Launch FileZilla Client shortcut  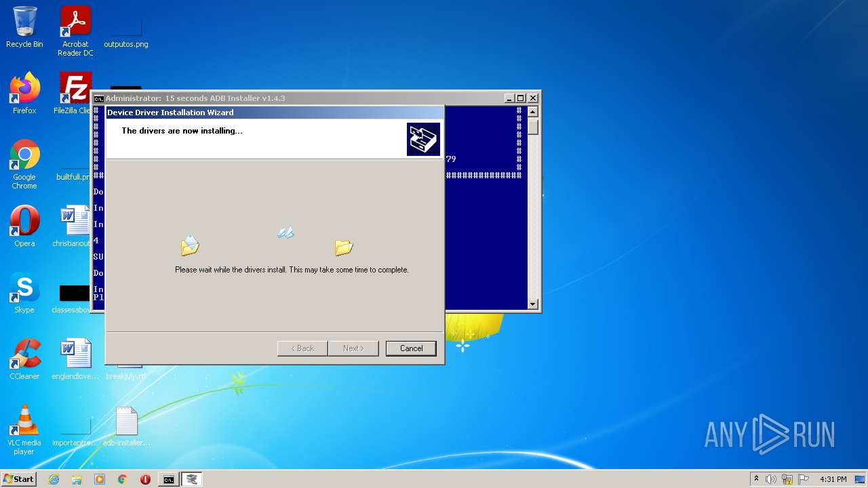(73, 94)
